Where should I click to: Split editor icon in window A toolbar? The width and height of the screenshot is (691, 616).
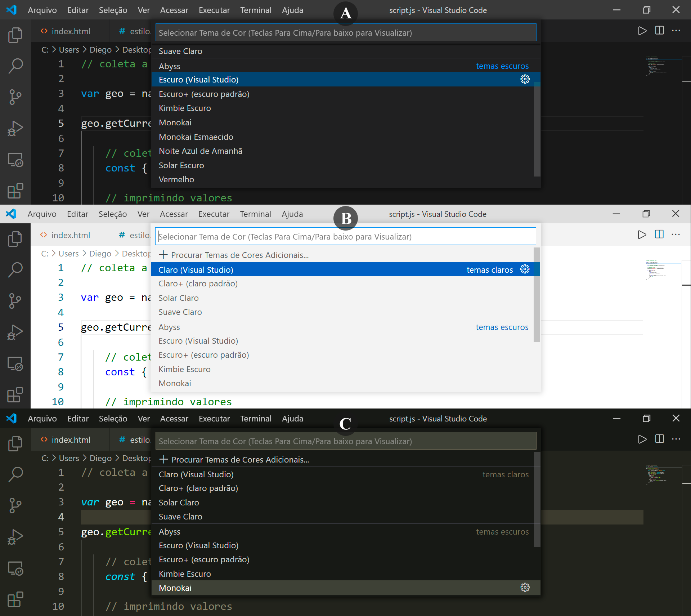659,31
